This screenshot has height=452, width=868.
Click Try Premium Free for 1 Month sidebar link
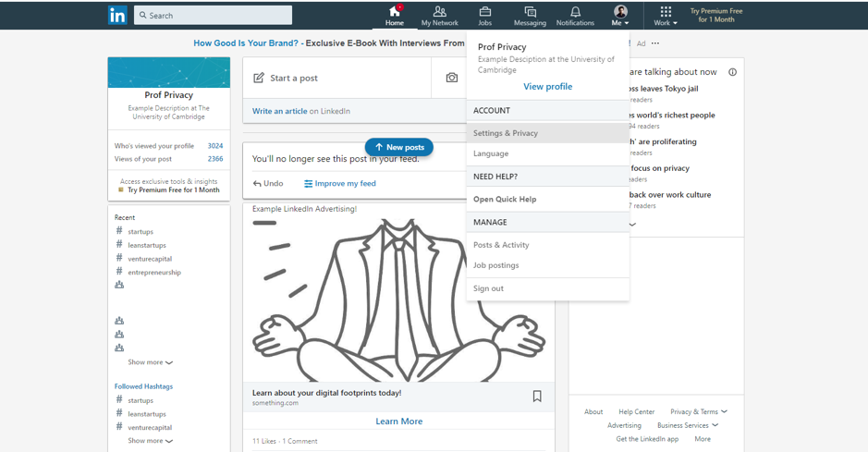pos(173,189)
